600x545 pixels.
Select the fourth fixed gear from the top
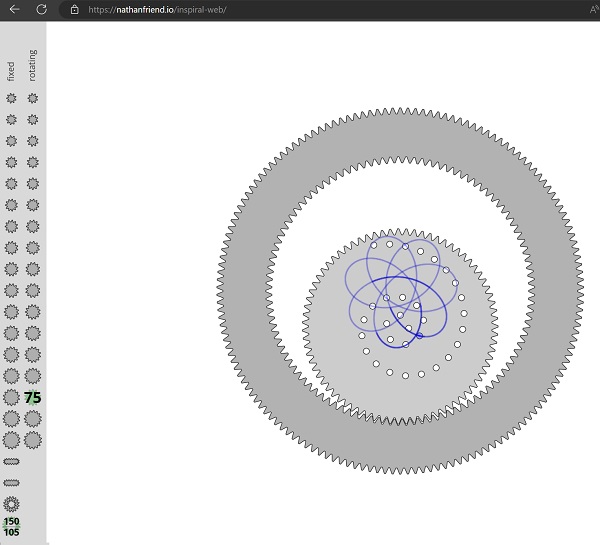pyautogui.click(x=11, y=163)
